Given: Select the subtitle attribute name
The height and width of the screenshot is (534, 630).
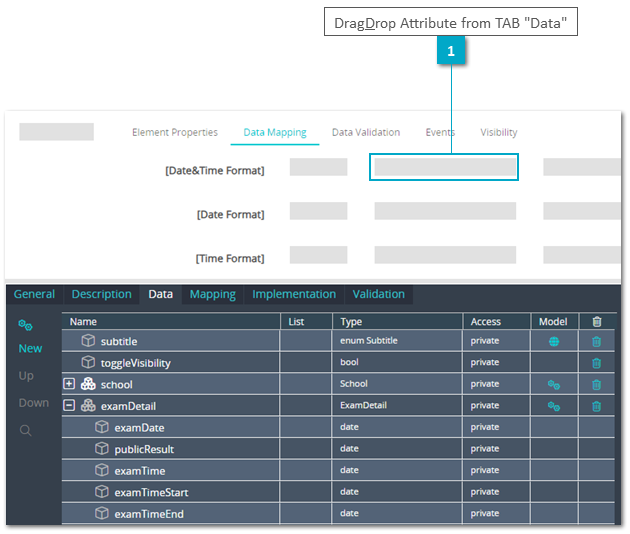Looking at the screenshot, I should click(119, 342).
